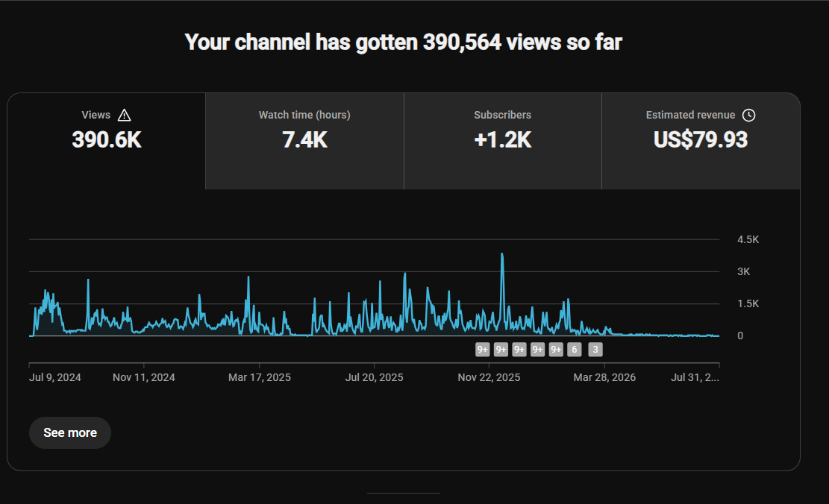Switch to the Watch time (hours) tab
Viewport: 829px width, 504px height.
click(304, 141)
